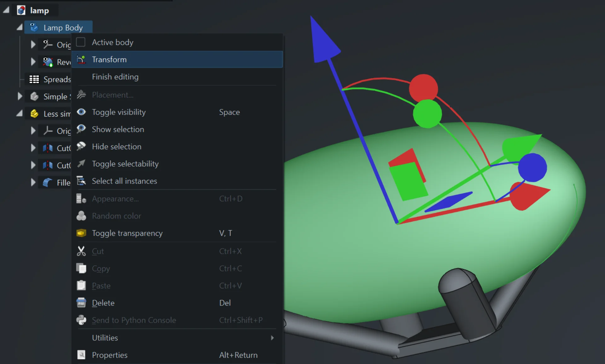Enable the Active body checkbox
Image resolution: width=605 pixels, height=364 pixels.
click(x=81, y=42)
